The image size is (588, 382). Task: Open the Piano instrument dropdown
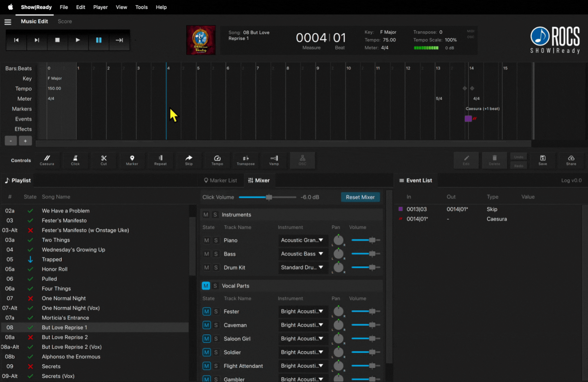(x=302, y=241)
